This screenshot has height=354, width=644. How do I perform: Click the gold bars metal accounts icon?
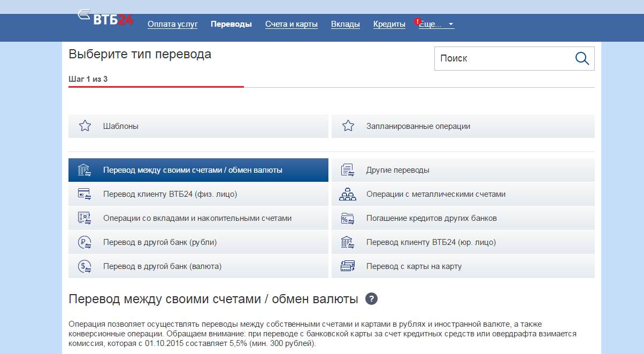point(348,194)
